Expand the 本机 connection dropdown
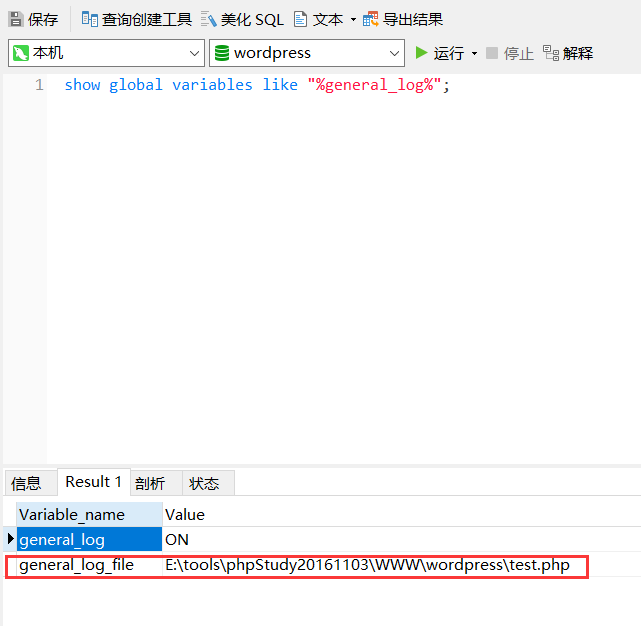641x626 pixels. 194,53
